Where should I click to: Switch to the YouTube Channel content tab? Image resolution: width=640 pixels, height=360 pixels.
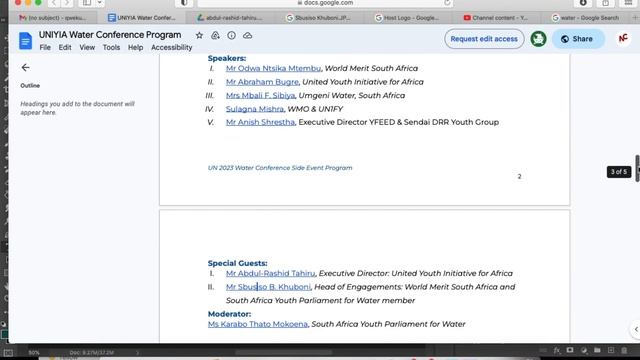point(497,18)
